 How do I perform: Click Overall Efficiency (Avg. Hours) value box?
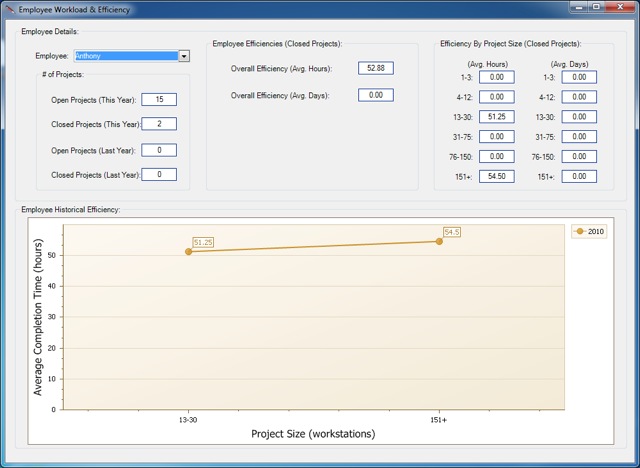pyautogui.click(x=376, y=68)
